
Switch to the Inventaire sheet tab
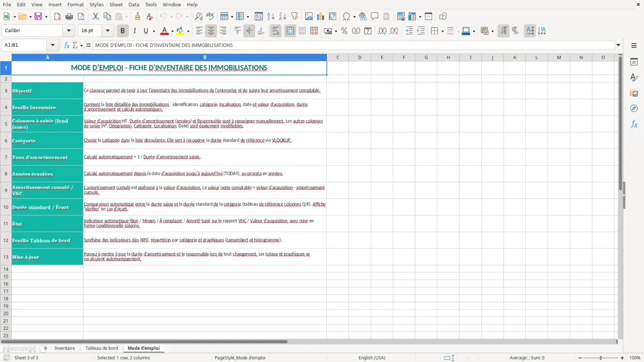pos(64,348)
